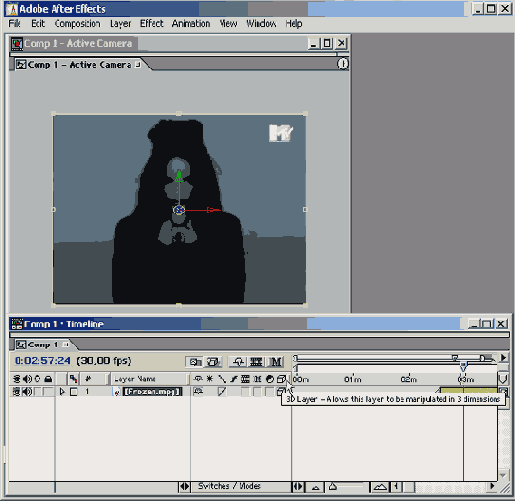515x501 pixels.
Task: Click the time ruler at 01m
Action: 352,379
